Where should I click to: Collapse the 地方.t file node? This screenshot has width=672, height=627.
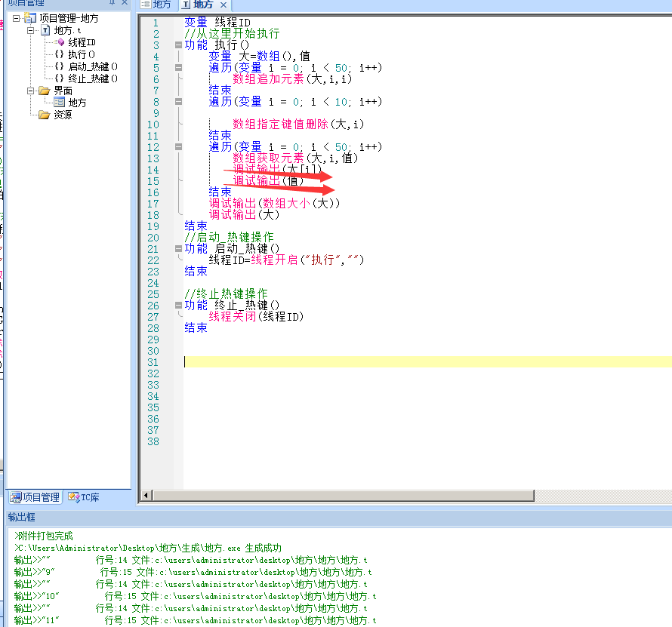point(30,30)
